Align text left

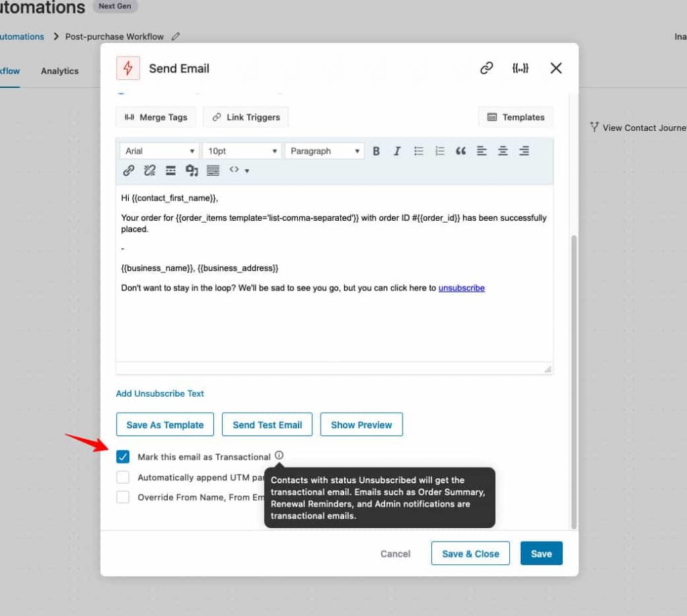coord(482,151)
